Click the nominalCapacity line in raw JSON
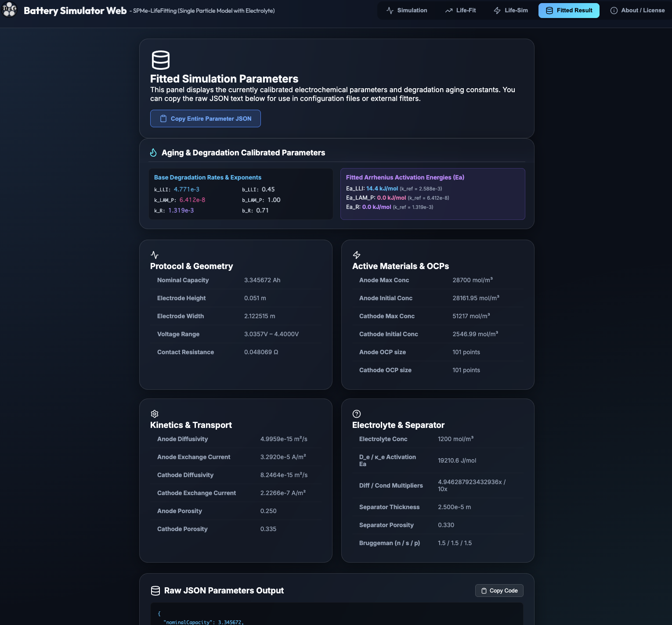Image resolution: width=672 pixels, height=625 pixels. point(203,622)
